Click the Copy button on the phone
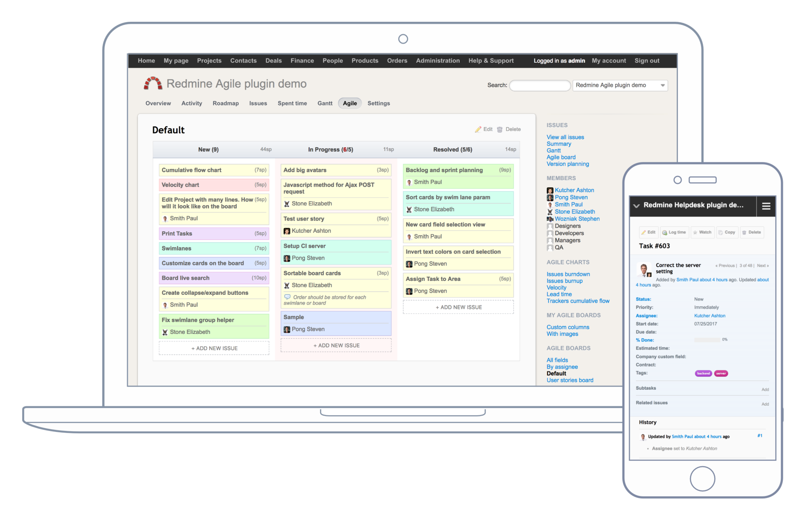The width and height of the screenshot is (812, 528). pyautogui.click(x=727, y=232)
